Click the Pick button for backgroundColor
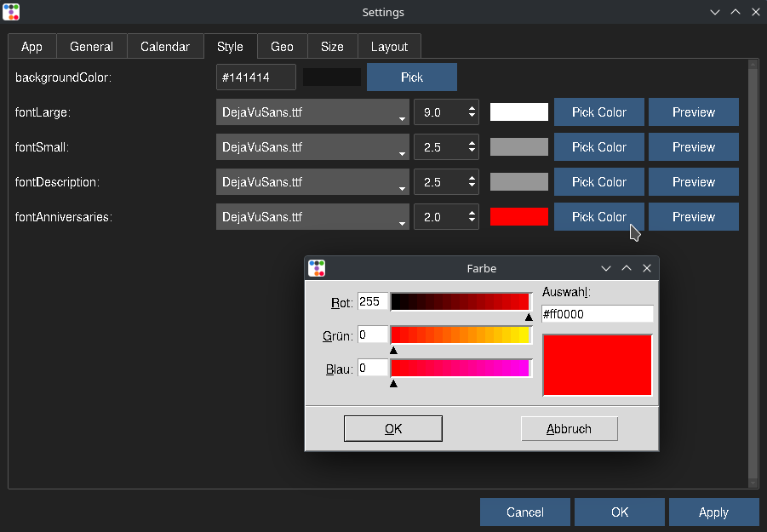Viewport: 767px width, 532px height. tap(412, 77)
